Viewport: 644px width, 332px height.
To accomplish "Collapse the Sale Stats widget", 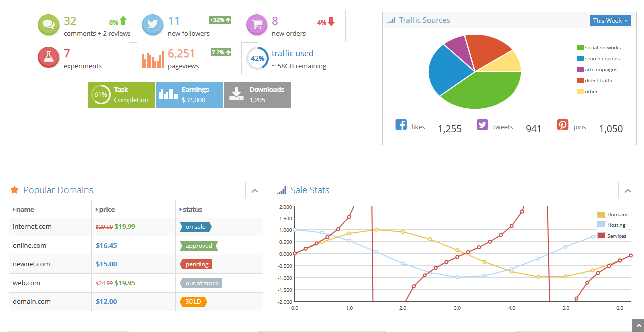I will click(628, 190).
